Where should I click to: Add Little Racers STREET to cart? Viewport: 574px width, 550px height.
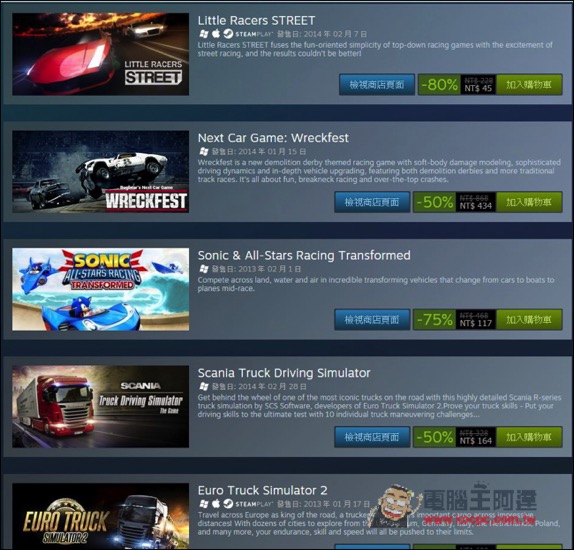coord(529,85)
